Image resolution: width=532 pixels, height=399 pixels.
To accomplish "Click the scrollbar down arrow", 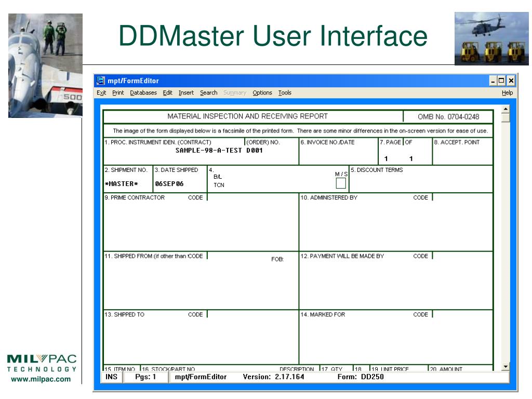I will pos(506,366).
